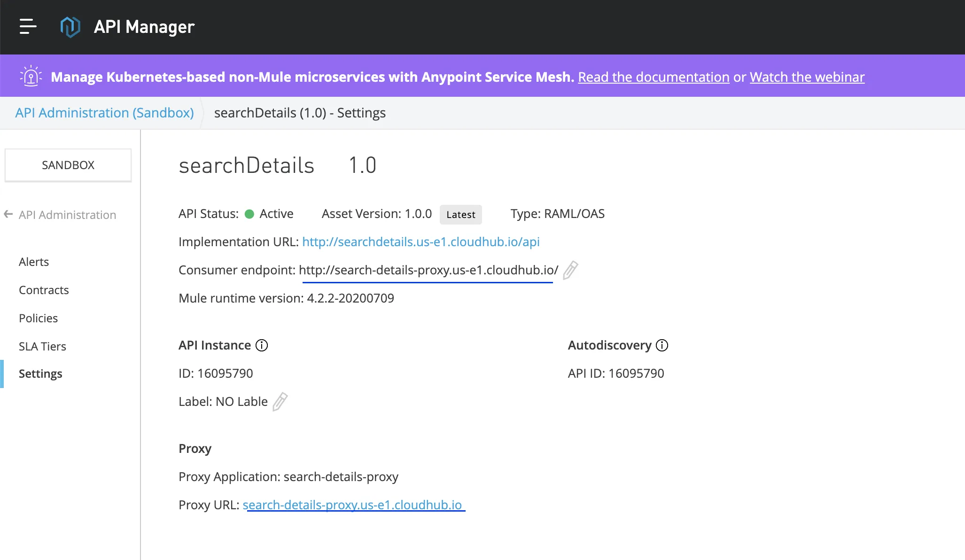Click the Type: RAML/OAS text
Viewport: 965px width, 560px height.
[558, 214]
